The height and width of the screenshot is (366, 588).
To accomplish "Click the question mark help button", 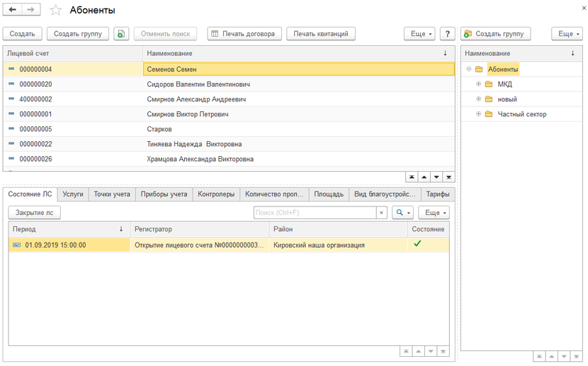I will pos(447,34).
